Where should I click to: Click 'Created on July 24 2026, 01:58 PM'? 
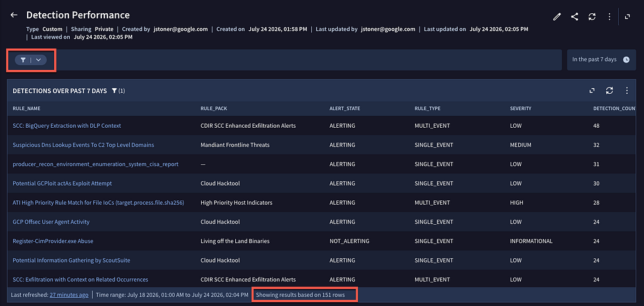tap(262, 29)
